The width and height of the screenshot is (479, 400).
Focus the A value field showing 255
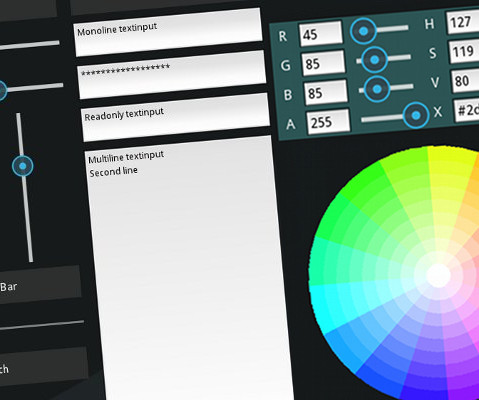click(x=328, y=122)
